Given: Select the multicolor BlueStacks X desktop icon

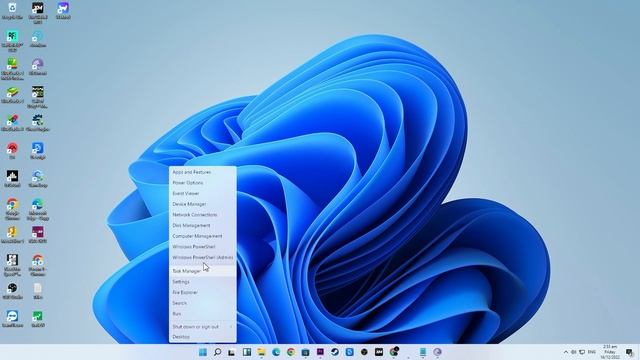Looking at the screenshot, I should click(12, 122).
